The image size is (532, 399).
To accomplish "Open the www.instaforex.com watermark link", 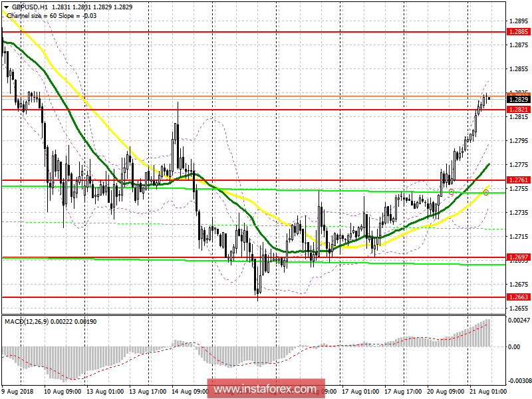I will pos(265,386).
